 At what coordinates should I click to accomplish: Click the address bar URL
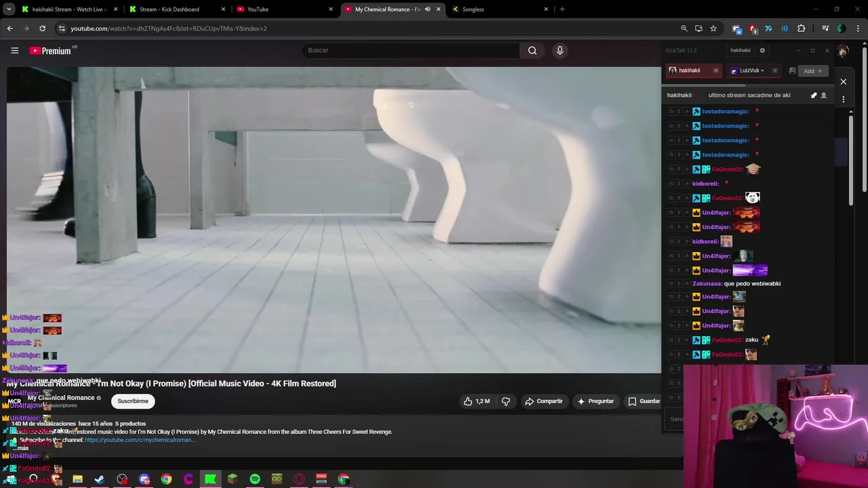point(169,28)
